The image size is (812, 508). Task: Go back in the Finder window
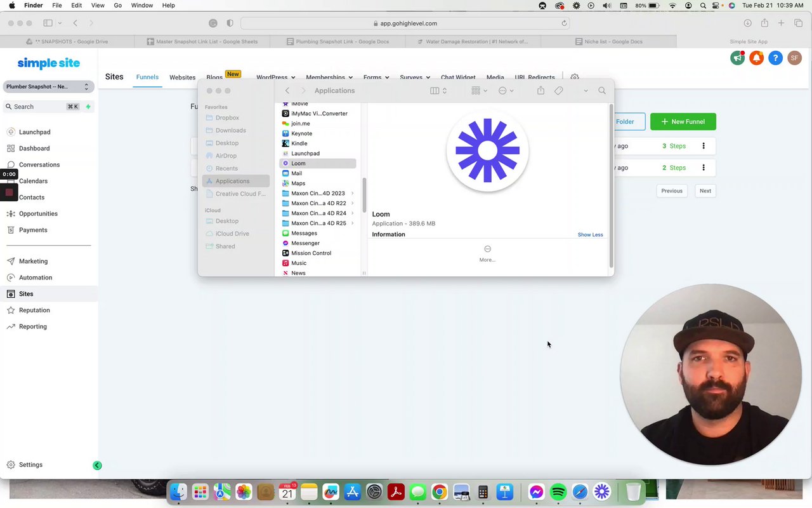pyautogui.click(x=287, y=91)
